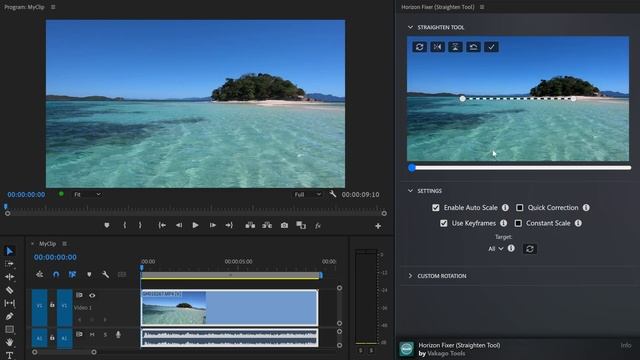This screenshot has width=640, height=360.
Task: Click the Lift button in Program monitor
Action: (x=250, y=225)
